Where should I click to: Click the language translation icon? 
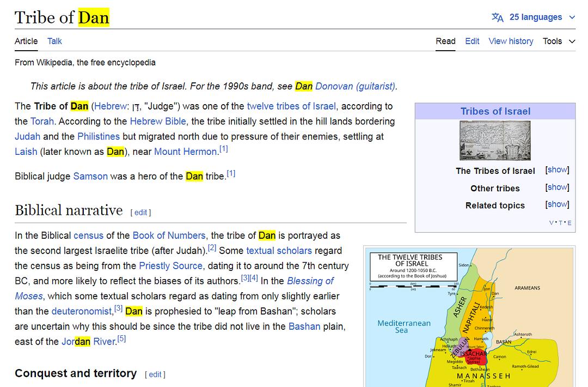tap(497, 17)
